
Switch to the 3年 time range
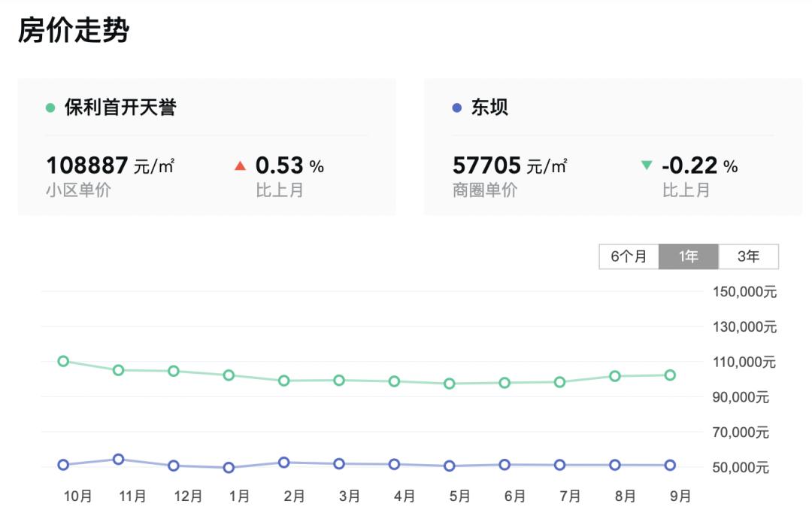[749, 256]
